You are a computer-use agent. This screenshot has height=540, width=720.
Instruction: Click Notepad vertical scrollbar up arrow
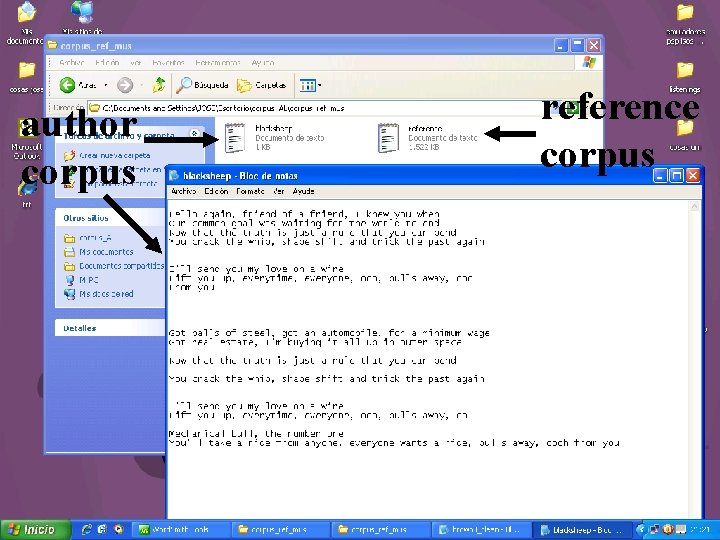[x=694, y=207]
